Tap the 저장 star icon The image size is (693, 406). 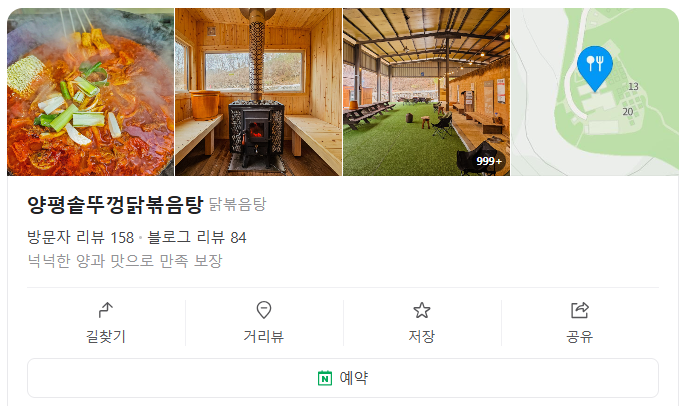(422, 310)
